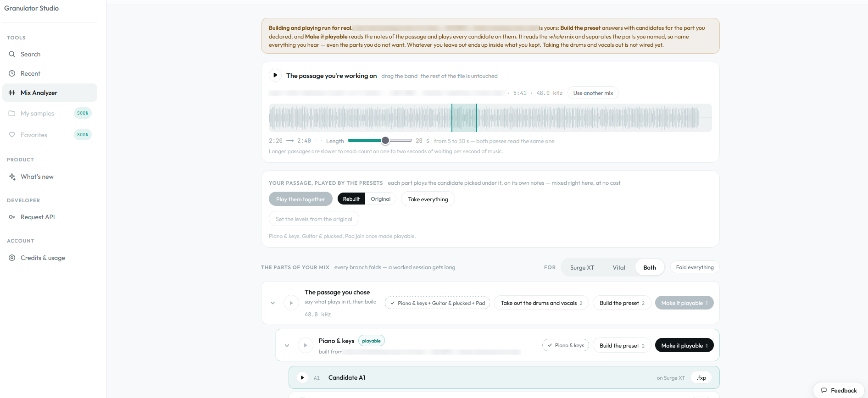Click the Granulator Studio logo text
Screen dimensions: 868x398
pyautogui.click(x=32, y=8)
